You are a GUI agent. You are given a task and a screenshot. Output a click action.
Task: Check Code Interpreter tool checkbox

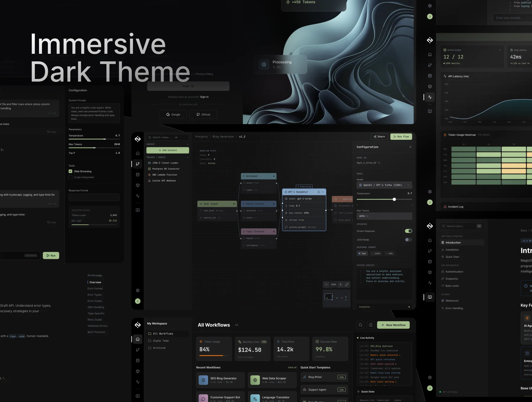[70, 177]
